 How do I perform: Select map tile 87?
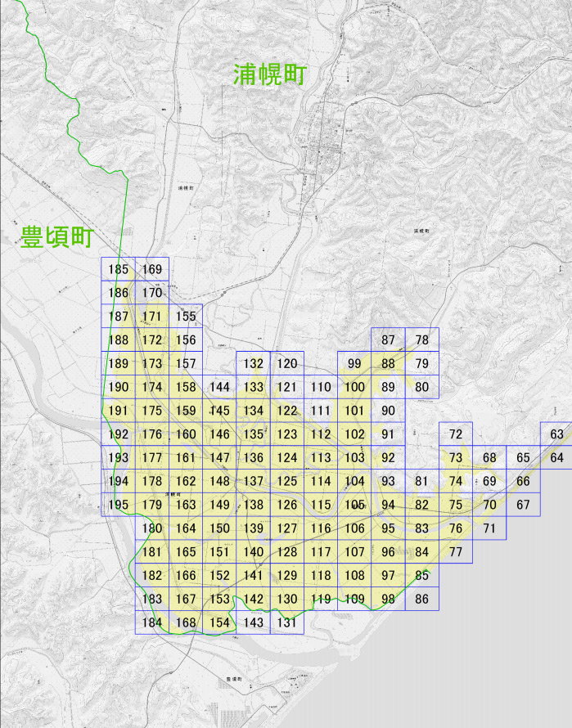388,339
